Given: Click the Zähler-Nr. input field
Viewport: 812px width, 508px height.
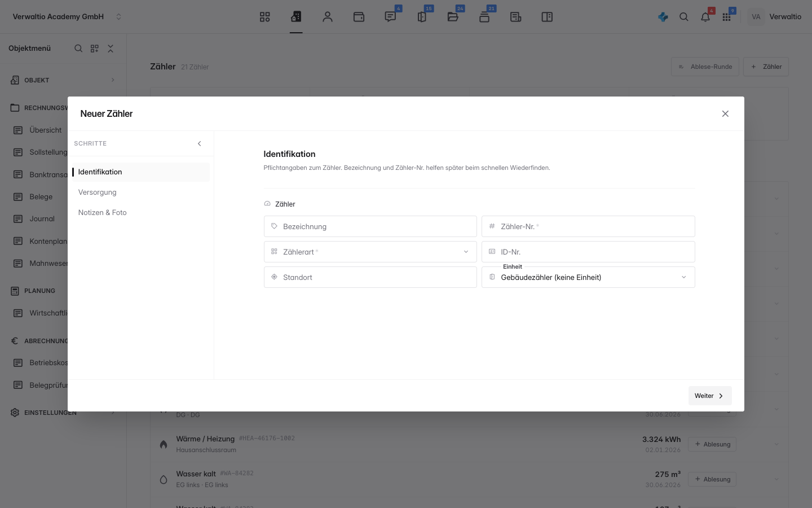Looking at the screenshot, I should click(x=588, y=226).
